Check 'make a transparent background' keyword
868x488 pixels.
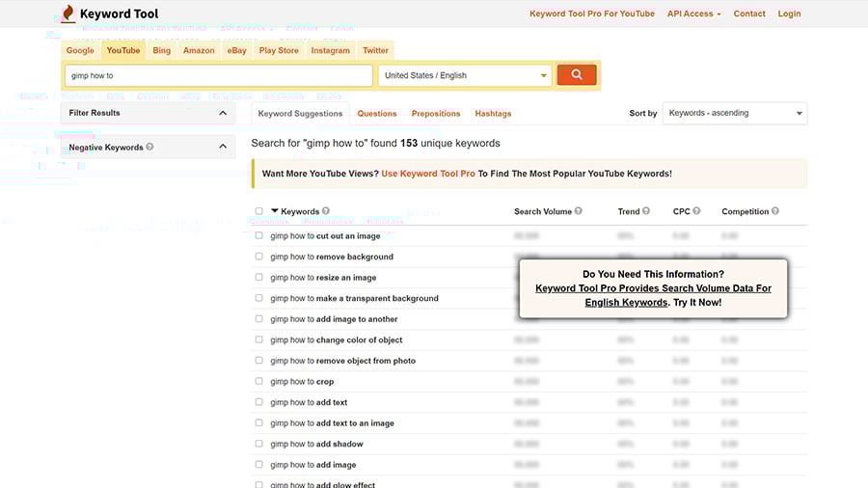pyautogui.click(x=259, y=298)
